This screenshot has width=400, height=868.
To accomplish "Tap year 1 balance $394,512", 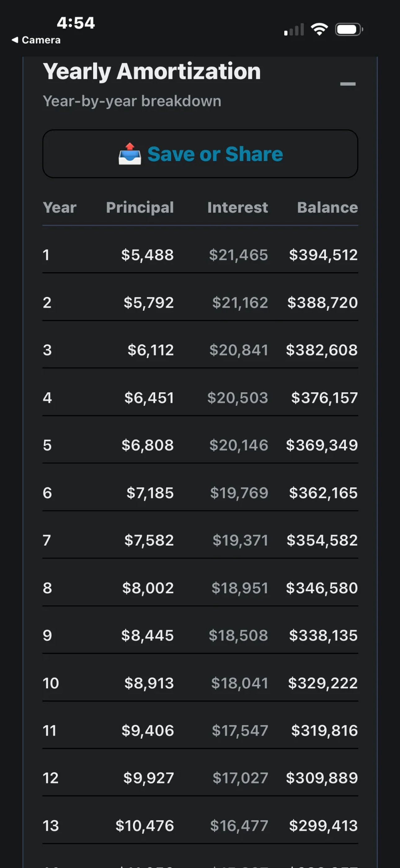I will 323,255.
